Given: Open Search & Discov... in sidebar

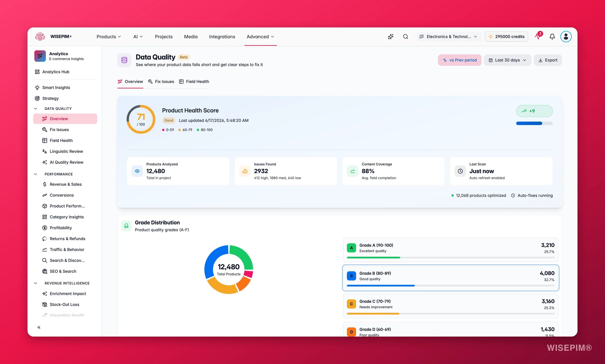Looking at the screenshot, I should pyautogui.click(x=65, y=260).
